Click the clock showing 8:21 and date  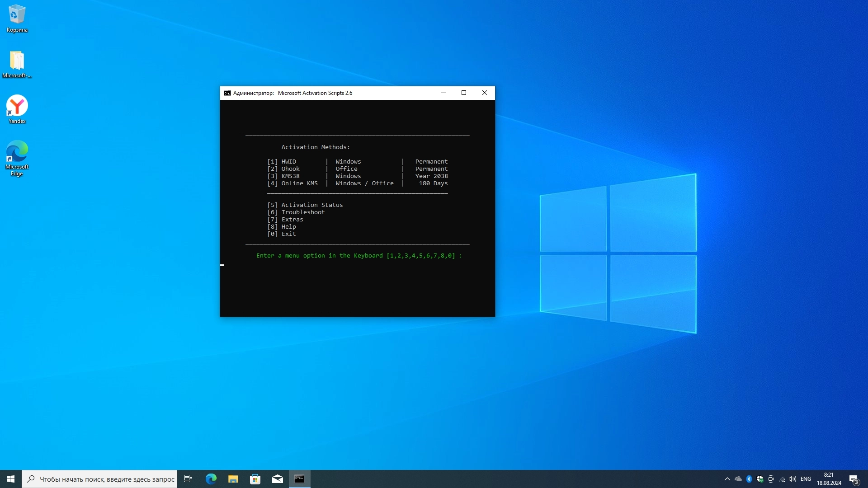(829, 479)
